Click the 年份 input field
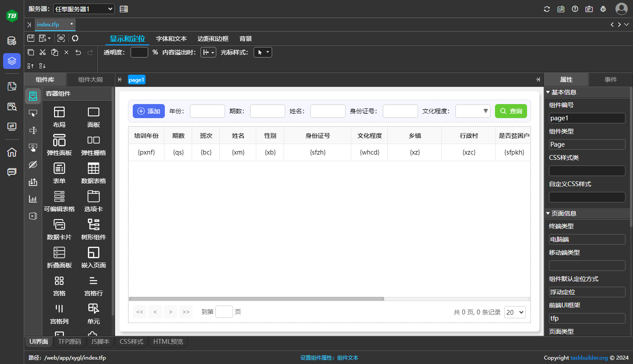633x364 pixels. click(207, 111)
